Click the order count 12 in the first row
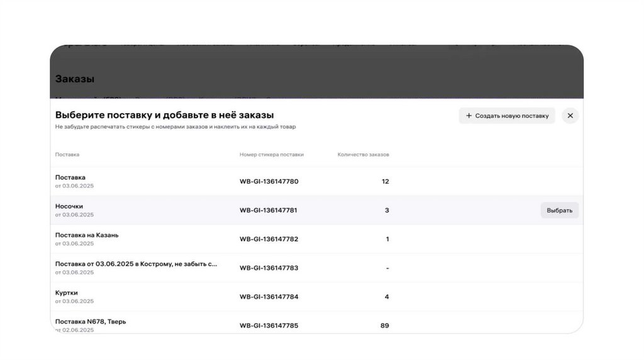Image resolution: width=644 pixels, height=361 pixels. pyautogui.click(x=385, y=182)
